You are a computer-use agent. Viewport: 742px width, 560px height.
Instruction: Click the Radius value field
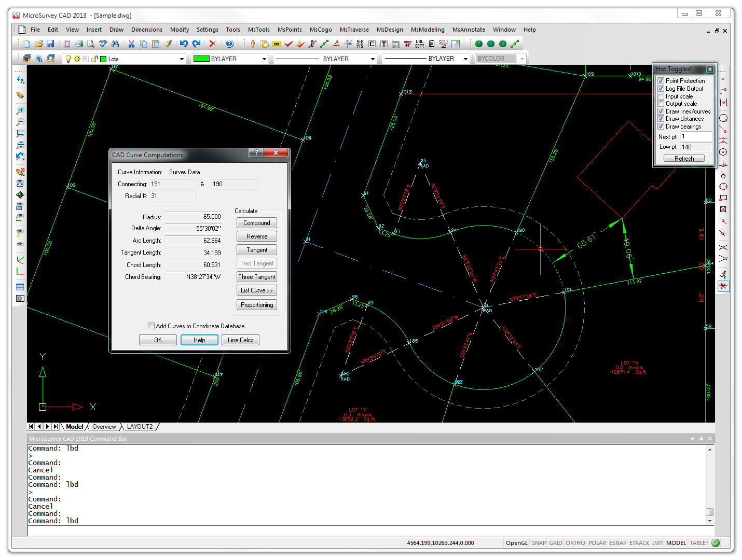coord(194,217)
